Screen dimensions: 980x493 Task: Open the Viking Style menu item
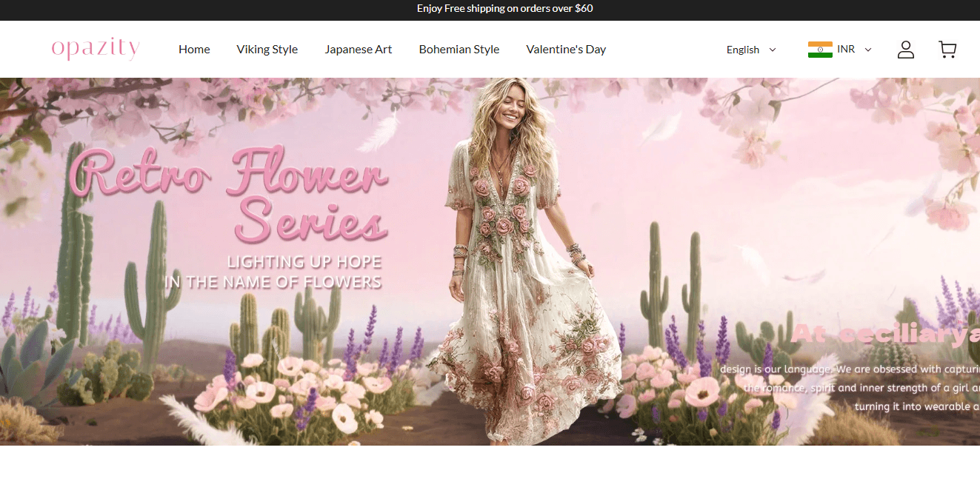click(267, 50)
